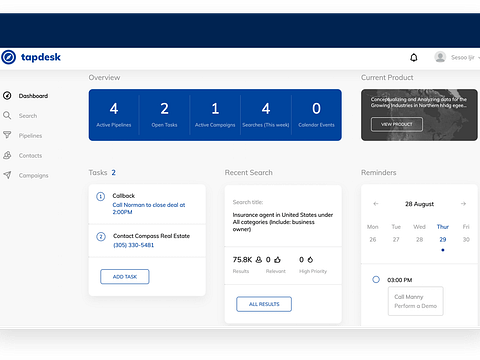Click the Search magnifier icon in sidebar
The image size is (480, 360).
(x=7, y=115)
